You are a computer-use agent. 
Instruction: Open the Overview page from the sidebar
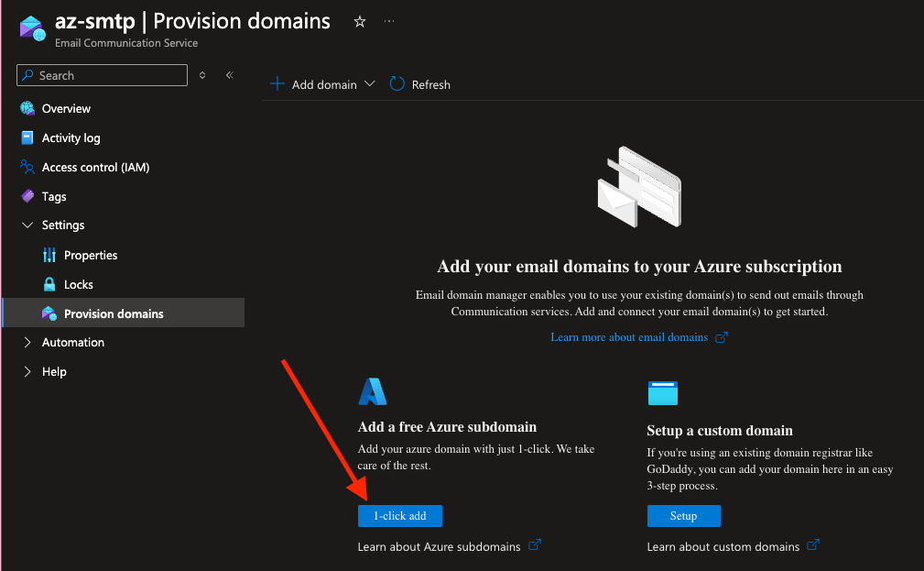point(66,108)
